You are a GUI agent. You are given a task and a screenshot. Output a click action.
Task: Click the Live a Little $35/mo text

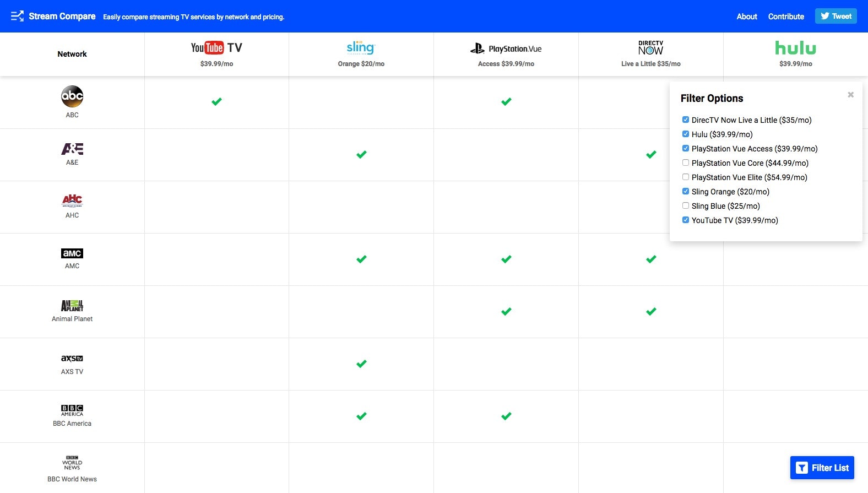pyautogui.click(x=650, y=64)
